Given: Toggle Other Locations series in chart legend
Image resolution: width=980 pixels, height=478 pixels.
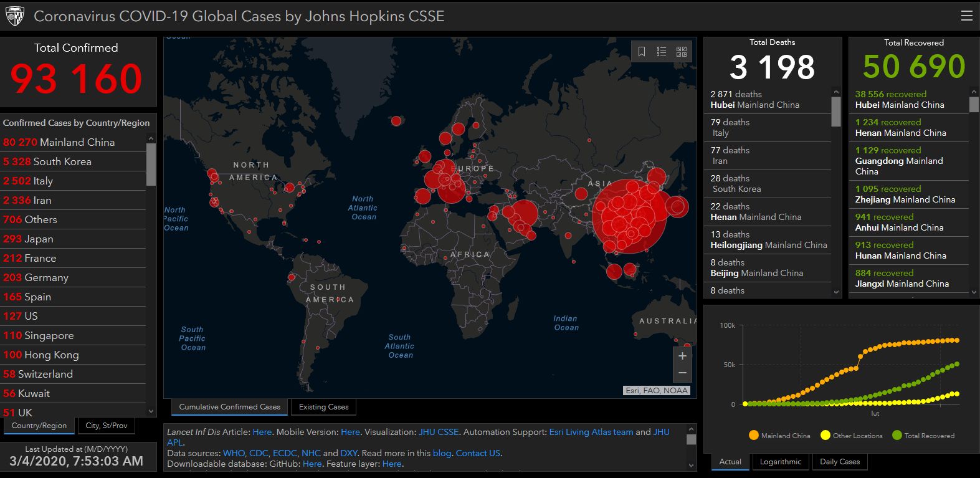Looking at the screenshot, I should 851,436.
